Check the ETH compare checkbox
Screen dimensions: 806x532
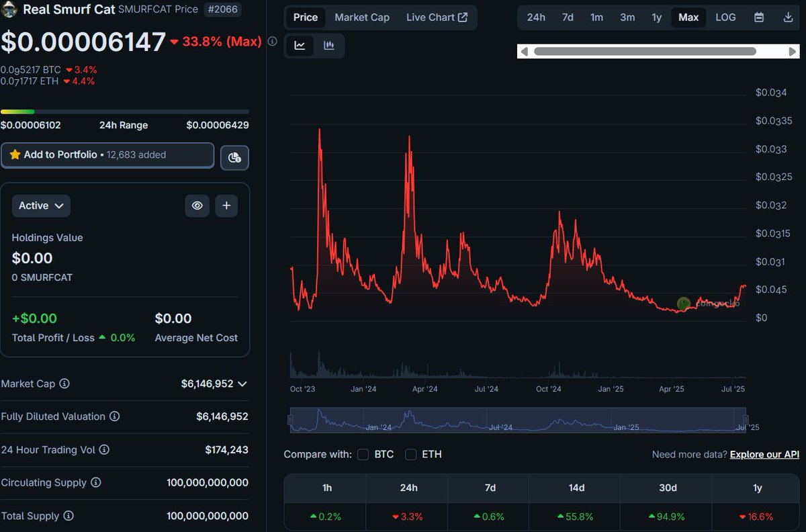[x=411, y=455]
